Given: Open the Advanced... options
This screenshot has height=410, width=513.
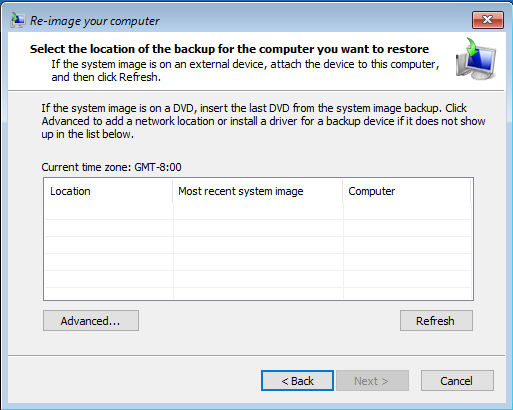Looking at the screenshot, I should (91, 321).
